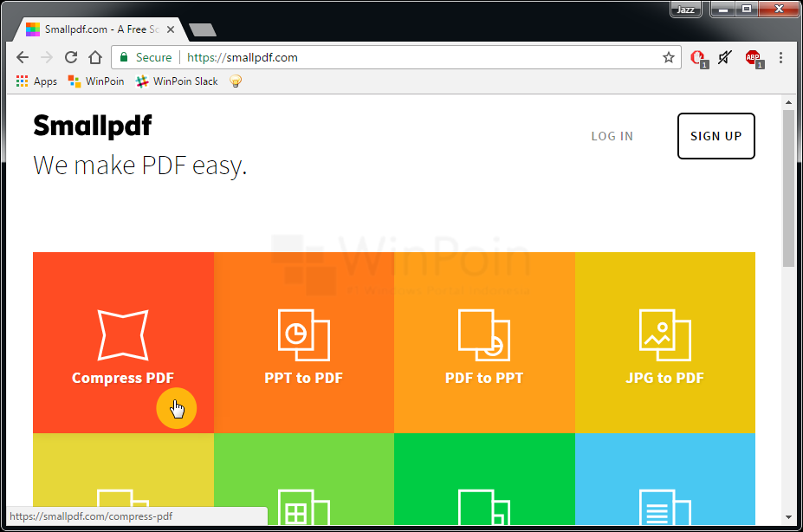The width and height of the screenshot is (803, 532).
Task: View site info via green padlock
Action: (x=123, y=57)
